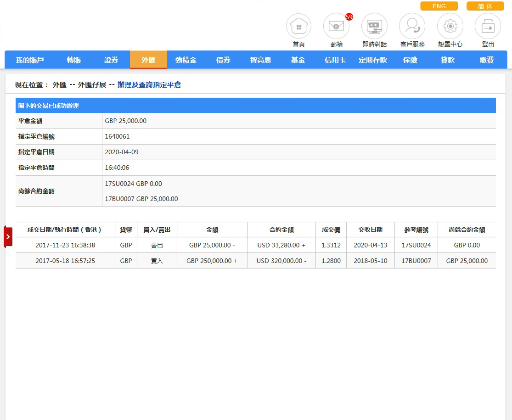Click the 登出 logout icon
The height and width of the screenshot is (420, 512).
click(488, 27)
